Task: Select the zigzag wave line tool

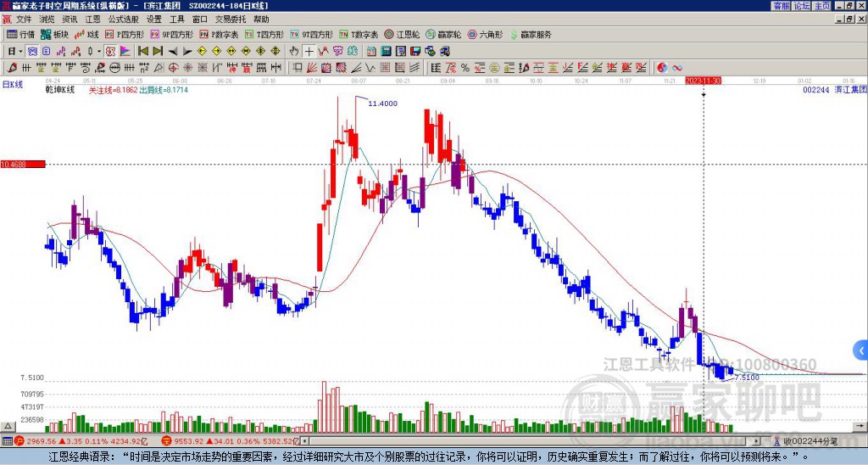Action: click(x=370, y=68)
